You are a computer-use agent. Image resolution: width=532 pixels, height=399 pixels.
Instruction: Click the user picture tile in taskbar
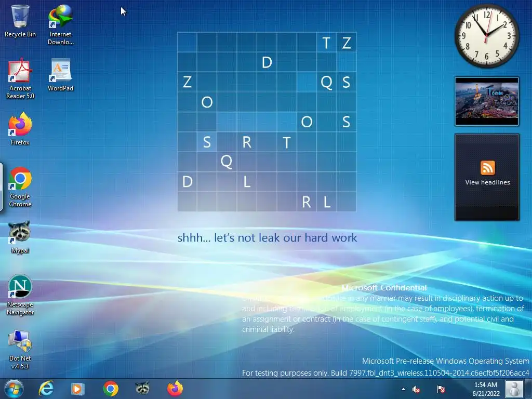514,389
